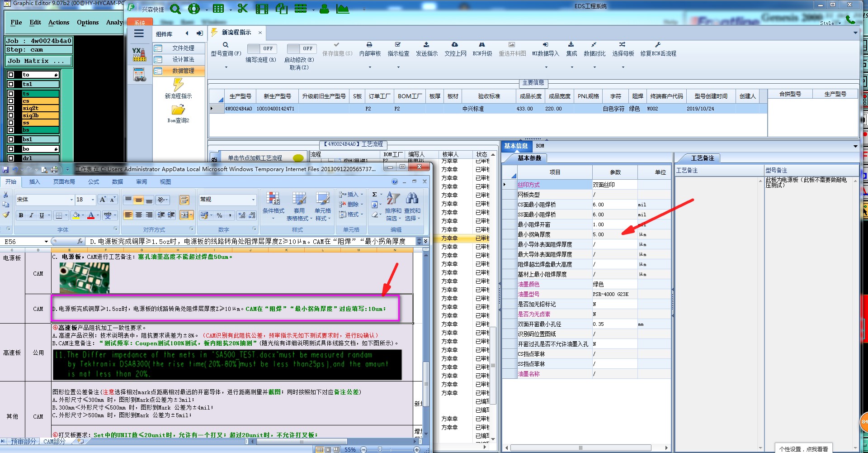Check the box for layer sig3b
This screenshot has height=453, width=868.
click(x=11, y=115)
